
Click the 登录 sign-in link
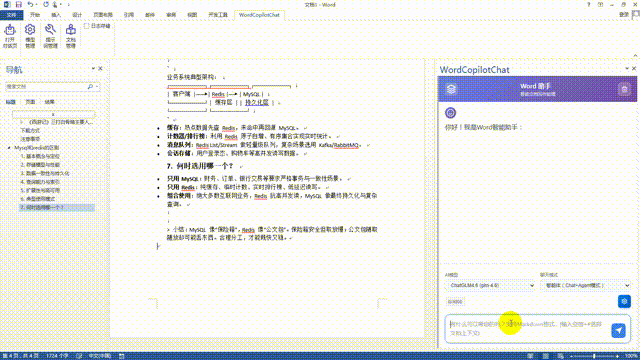click(624, 14)
